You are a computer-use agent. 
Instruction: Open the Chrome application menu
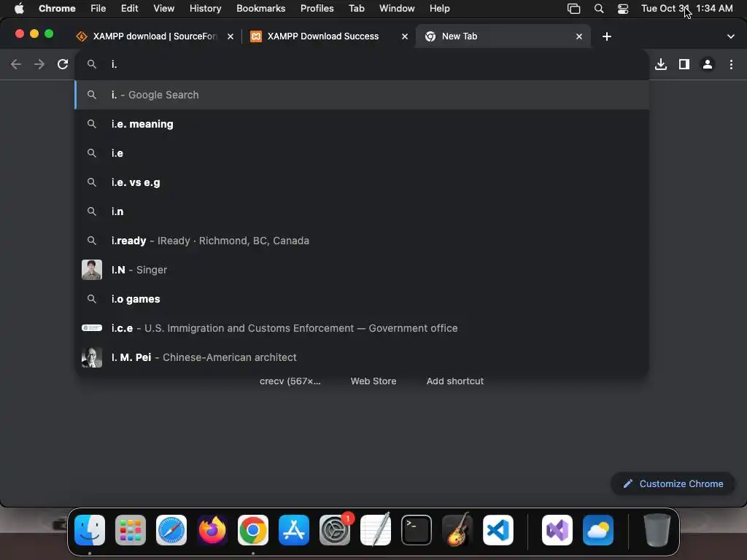coord(57,9)
